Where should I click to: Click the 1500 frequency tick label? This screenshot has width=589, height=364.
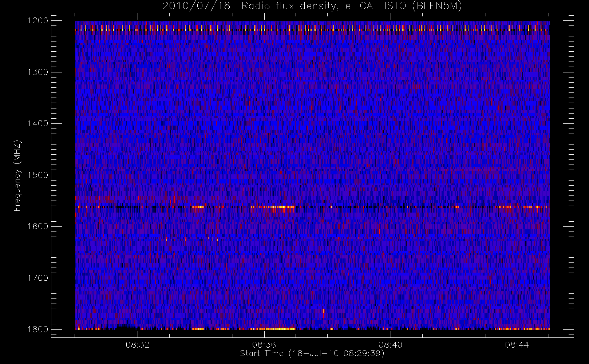point(38,175)
